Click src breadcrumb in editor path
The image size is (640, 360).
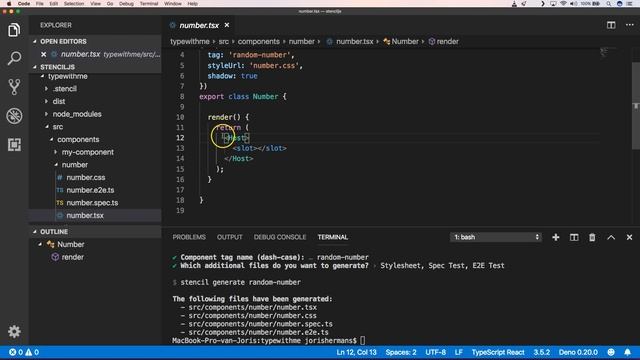click(x=224, y=42)
